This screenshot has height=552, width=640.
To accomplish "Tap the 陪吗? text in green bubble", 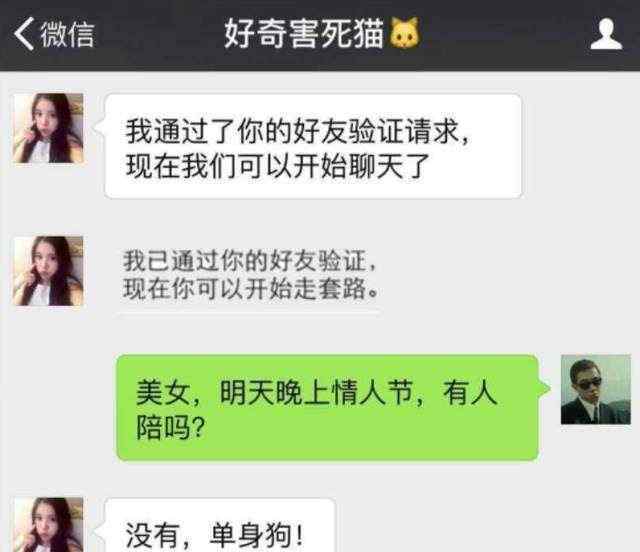I will click(x=170, y=428).
